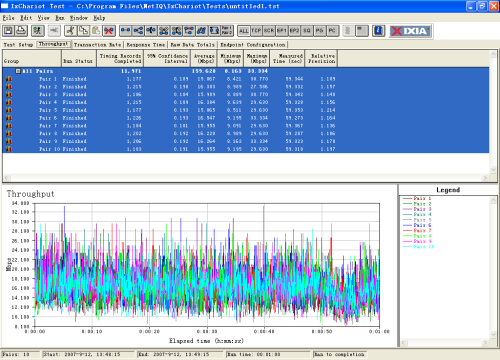Click the Pair 1 legend entry
The image size is (500, 360).
pyautogui.click(x=417, y=198)
